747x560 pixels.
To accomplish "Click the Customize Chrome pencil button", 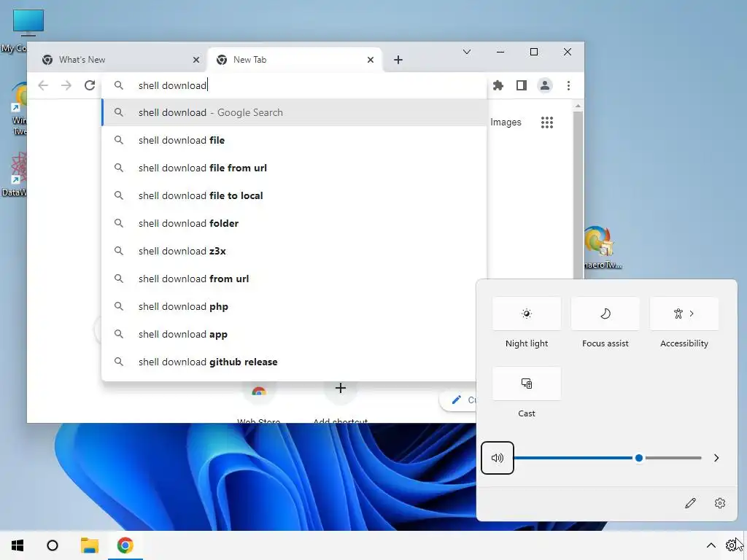I will pos(458,400).
